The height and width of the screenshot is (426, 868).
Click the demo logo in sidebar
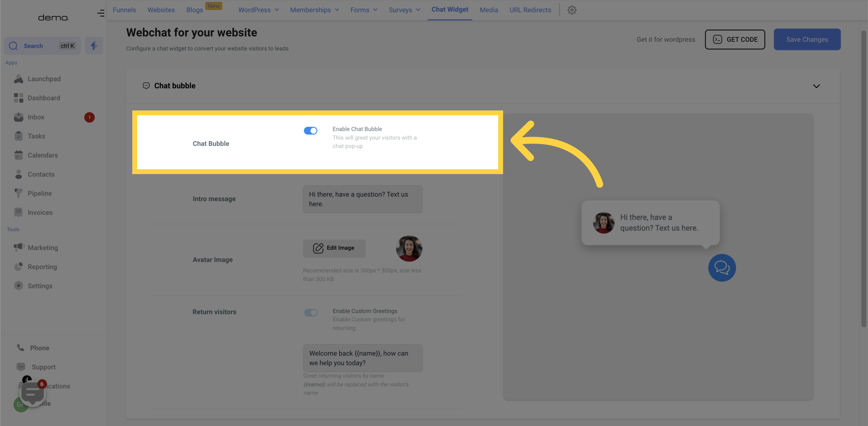[53, 18]
